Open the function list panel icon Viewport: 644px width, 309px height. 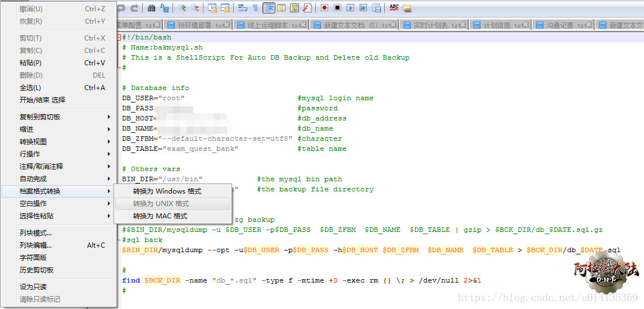pos(307,8)
